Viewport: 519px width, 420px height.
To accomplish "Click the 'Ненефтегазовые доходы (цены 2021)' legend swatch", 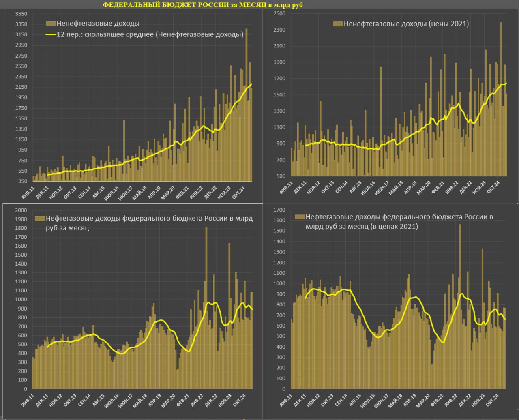I will [x=338, y=24].
